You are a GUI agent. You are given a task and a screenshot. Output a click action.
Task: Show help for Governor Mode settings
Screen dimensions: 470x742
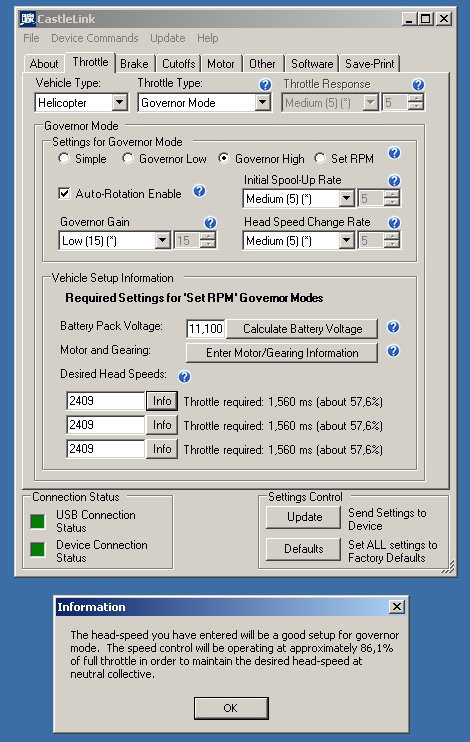click(x=394, y=153)
